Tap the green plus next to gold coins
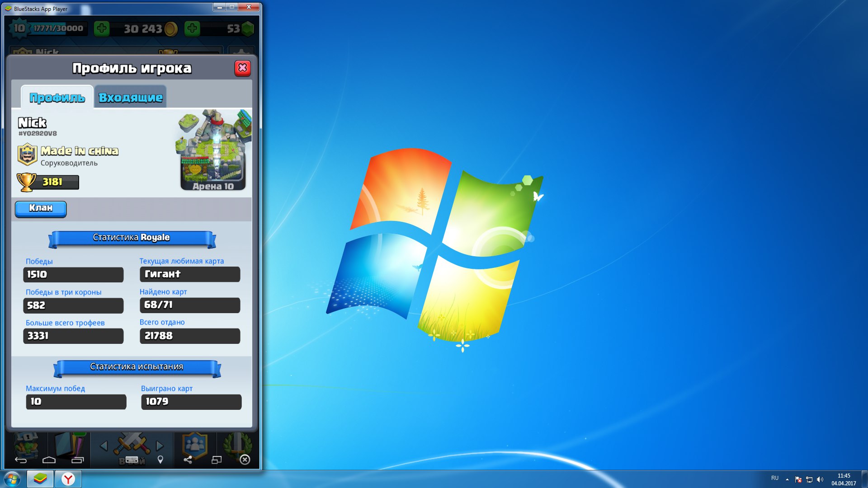The image size is (868, 488). pos(102,28)
